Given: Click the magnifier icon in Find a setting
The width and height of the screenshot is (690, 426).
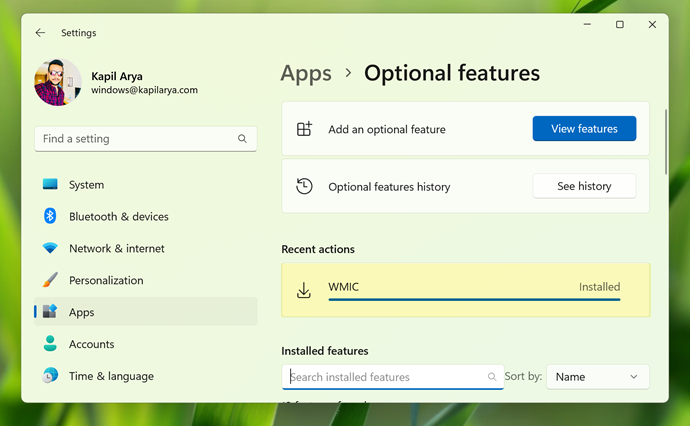Looking at the screenshot, I should click(242, 139).
